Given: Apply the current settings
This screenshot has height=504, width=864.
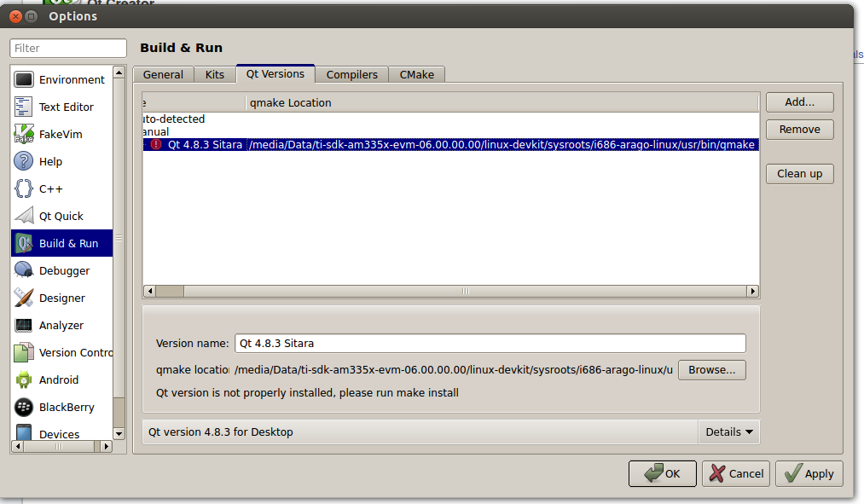Looking at the screenshot, I should pos(809,473).
